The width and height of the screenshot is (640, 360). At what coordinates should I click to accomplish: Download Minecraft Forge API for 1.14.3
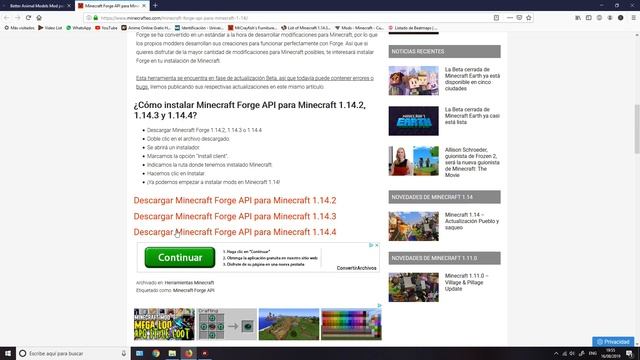[x=235, y=216]
